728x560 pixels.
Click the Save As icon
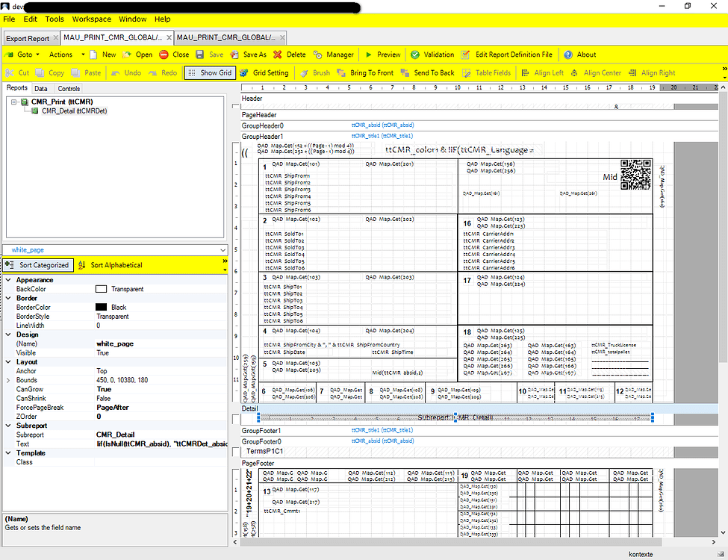pos(234,55)
